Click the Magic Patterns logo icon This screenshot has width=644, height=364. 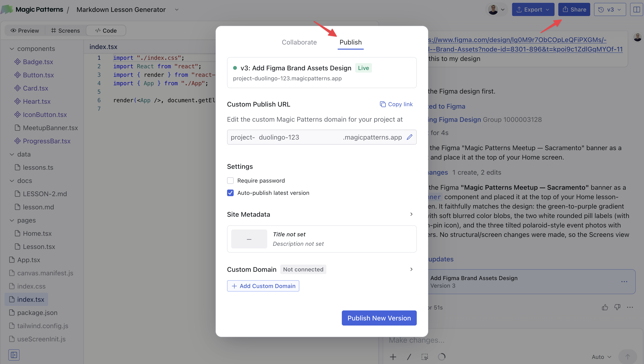pos(7,9)
